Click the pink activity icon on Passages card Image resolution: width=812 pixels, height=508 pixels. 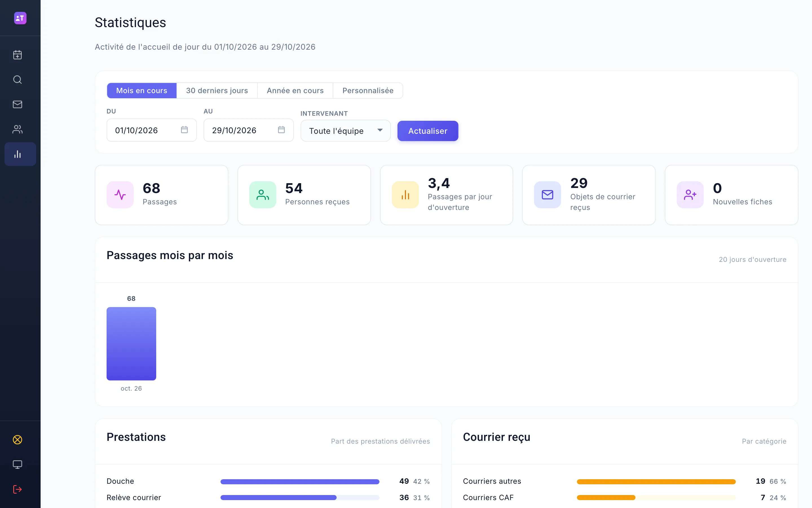(x=120, y=195)
